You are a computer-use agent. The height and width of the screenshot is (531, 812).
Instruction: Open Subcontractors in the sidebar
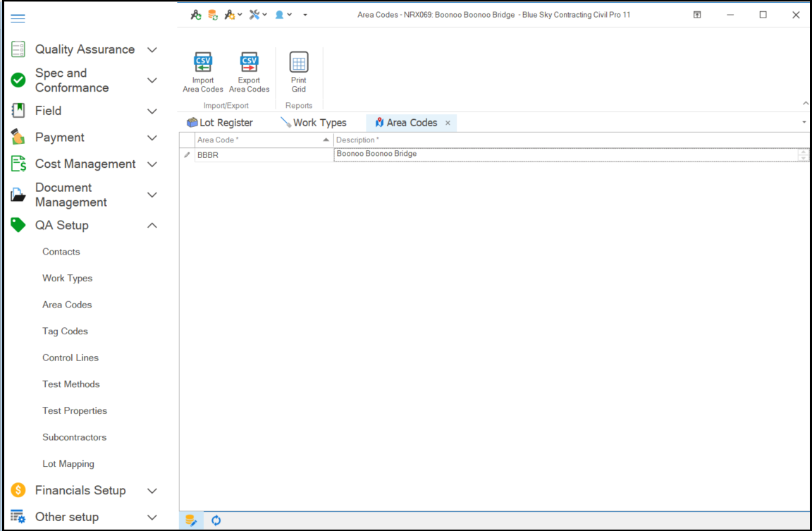74,437
